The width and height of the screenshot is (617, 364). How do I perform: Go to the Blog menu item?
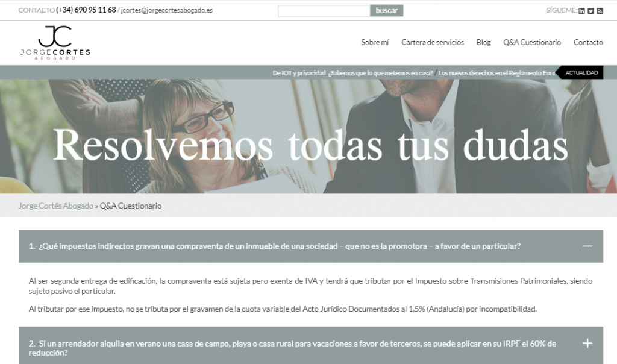(x=484, y=42)
